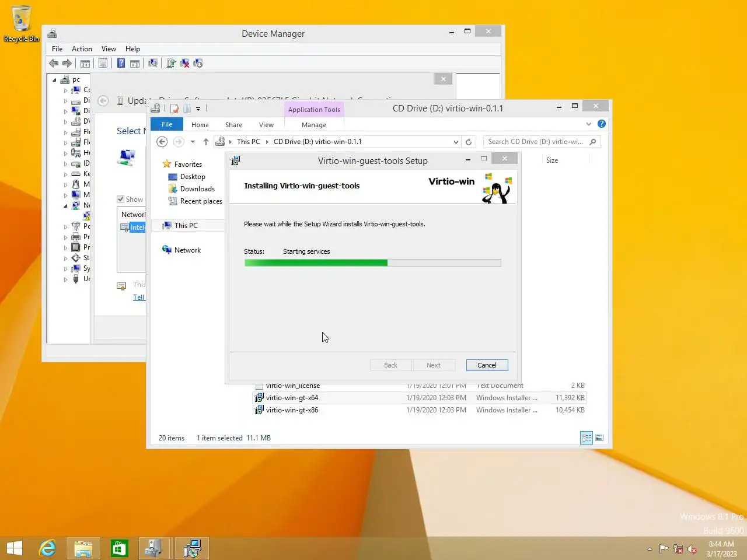Open Explorer help question mark icon
Screen dimensions: 747x560
[602, 124]
